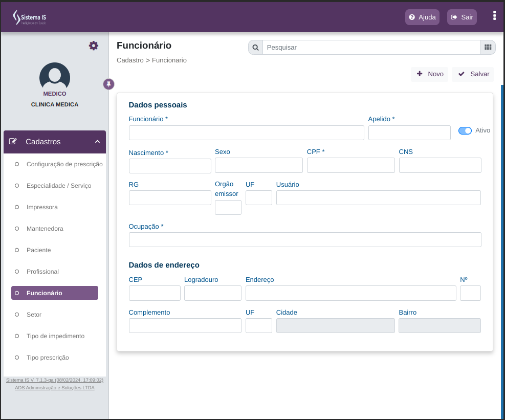Click the Salvar button
Viewport: 505px width, 420px height.
[x=473, y=74]
